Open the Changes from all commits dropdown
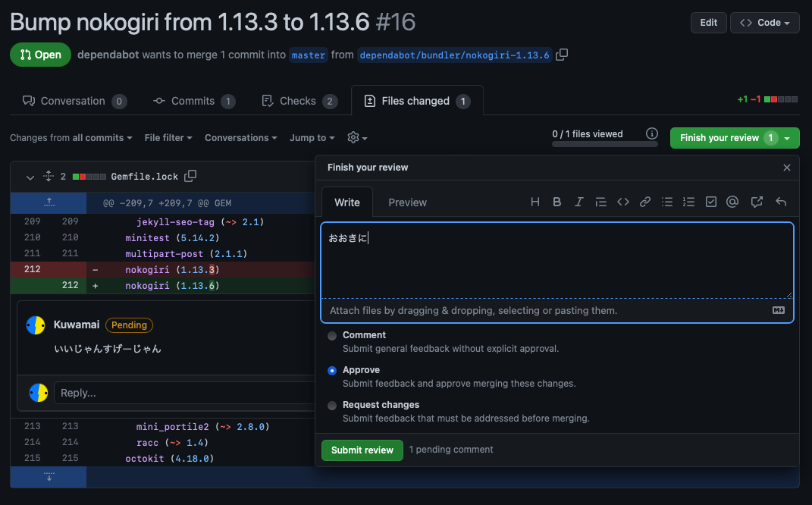 (x=71, y=138)
